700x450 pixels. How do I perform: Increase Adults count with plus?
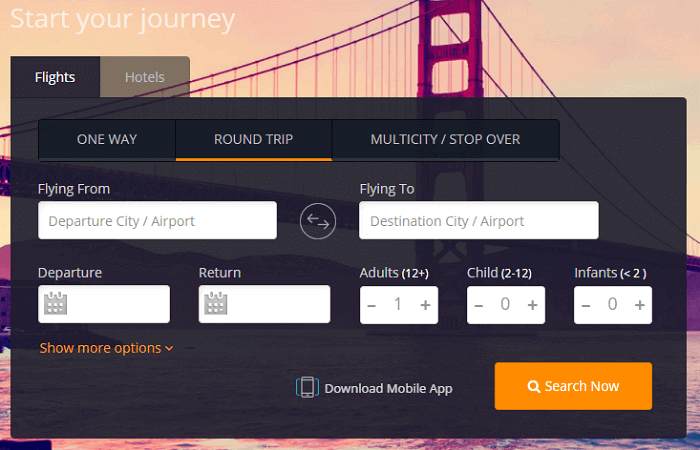(425, 305)
